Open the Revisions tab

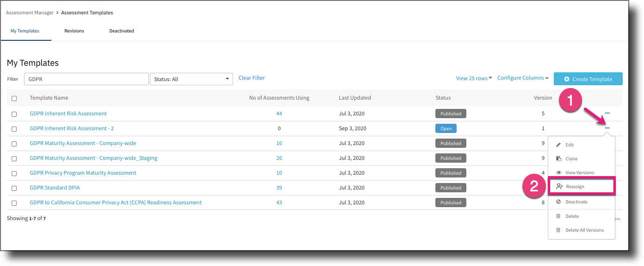point(74,31)
